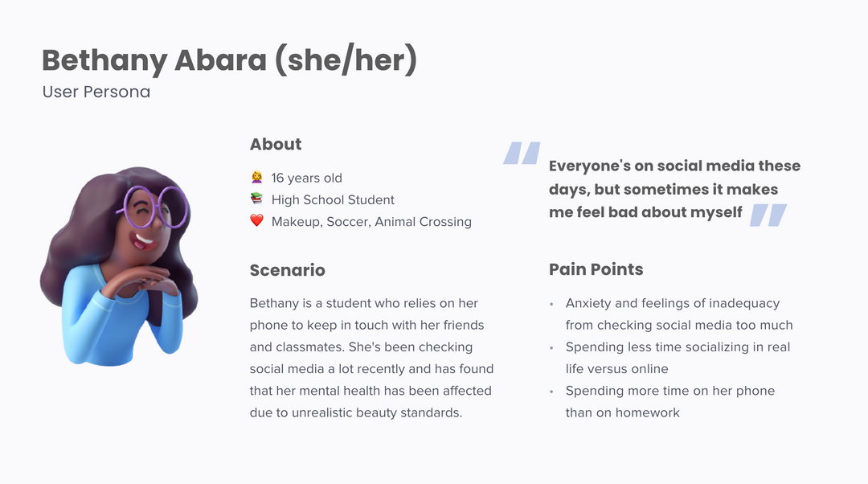Click the bullet for Anxiety and feelings of inadequacy
Viewport: 868px width, 484px height.
[x=551, y=304]
